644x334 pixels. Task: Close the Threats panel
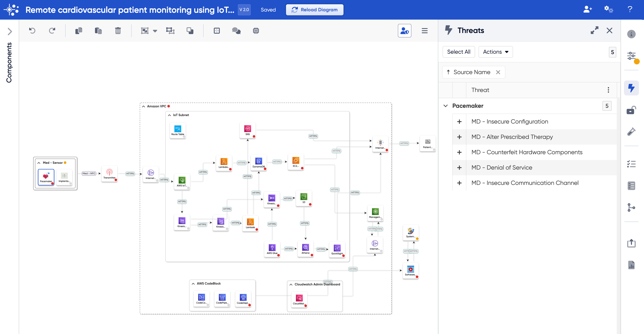609,30
